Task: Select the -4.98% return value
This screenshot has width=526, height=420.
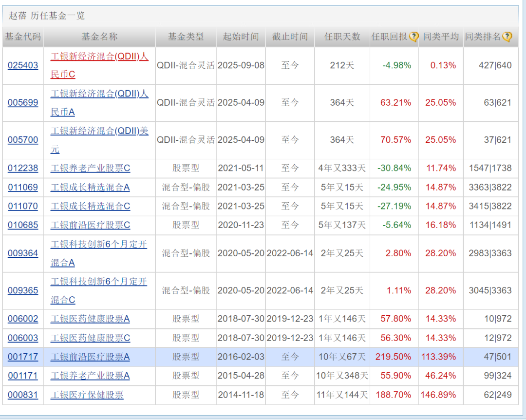Action: tap(397, 65)
